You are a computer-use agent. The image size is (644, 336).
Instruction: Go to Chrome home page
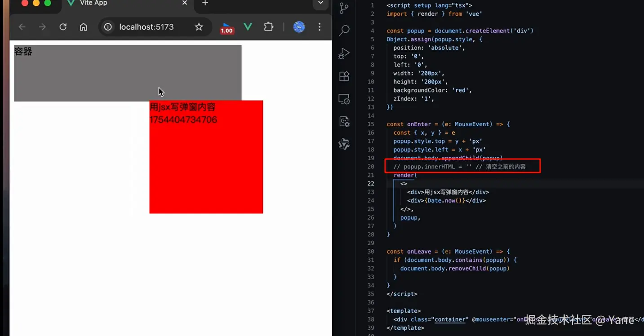pyautogui.click(x=84, y=27)
